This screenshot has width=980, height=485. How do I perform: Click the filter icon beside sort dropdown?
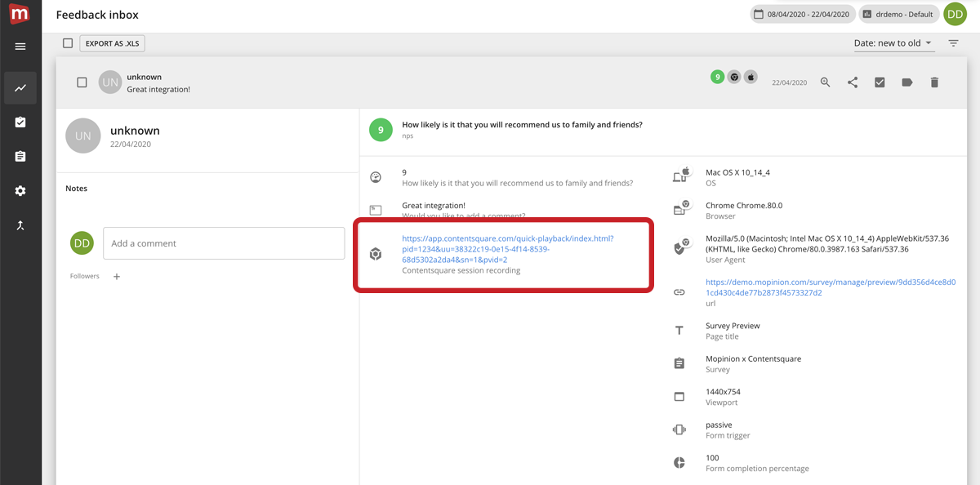pos(953,43)
